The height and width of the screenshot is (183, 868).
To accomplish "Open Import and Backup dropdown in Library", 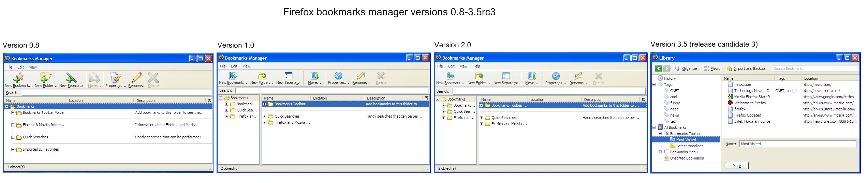I will pyautogui.click(x=747, y=68).
